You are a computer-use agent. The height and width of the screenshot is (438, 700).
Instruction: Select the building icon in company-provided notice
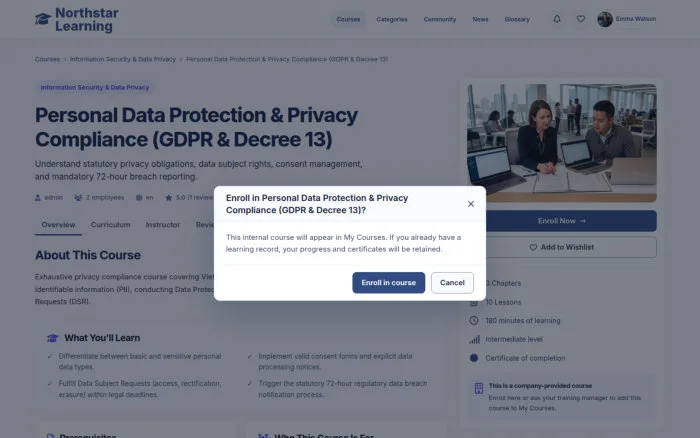(x=479, y=388)
